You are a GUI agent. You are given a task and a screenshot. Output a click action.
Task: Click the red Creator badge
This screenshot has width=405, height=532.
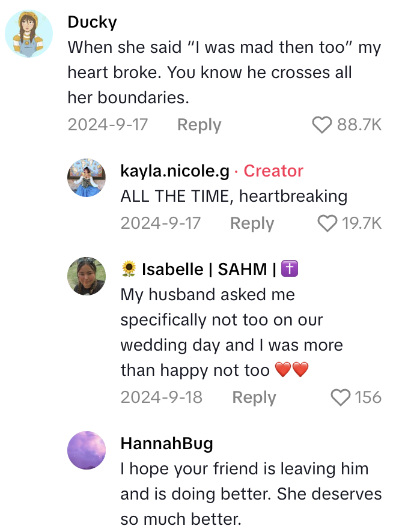pos(273,171)
